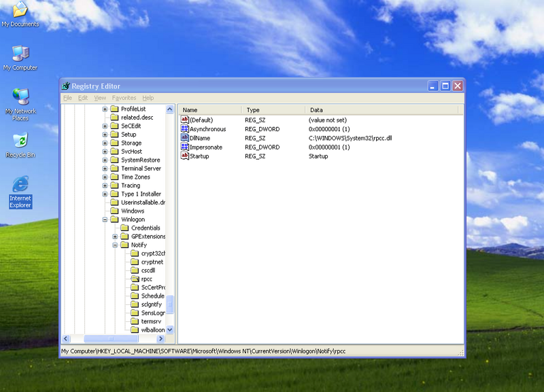
Task: Maximize the Registry Editor window
Action: coord(445,86)
